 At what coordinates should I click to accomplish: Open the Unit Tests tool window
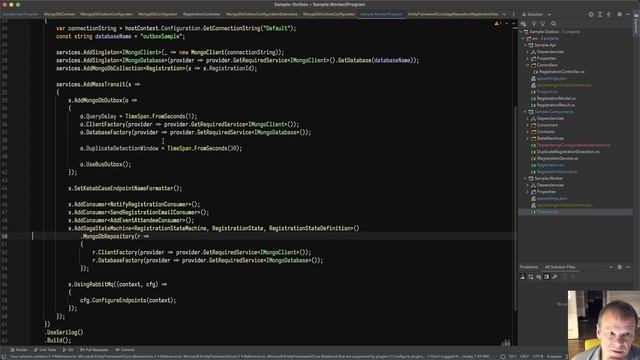tap(45, 350)
